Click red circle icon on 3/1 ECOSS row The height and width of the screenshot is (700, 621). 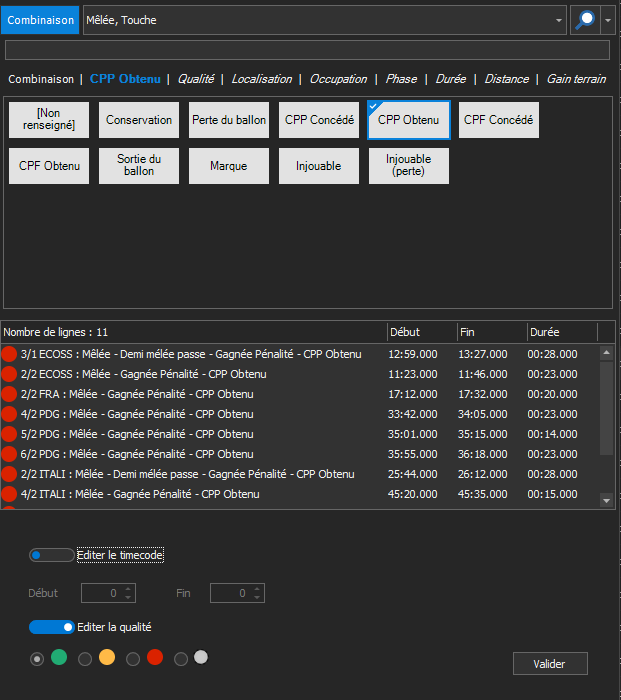point(10,353)
